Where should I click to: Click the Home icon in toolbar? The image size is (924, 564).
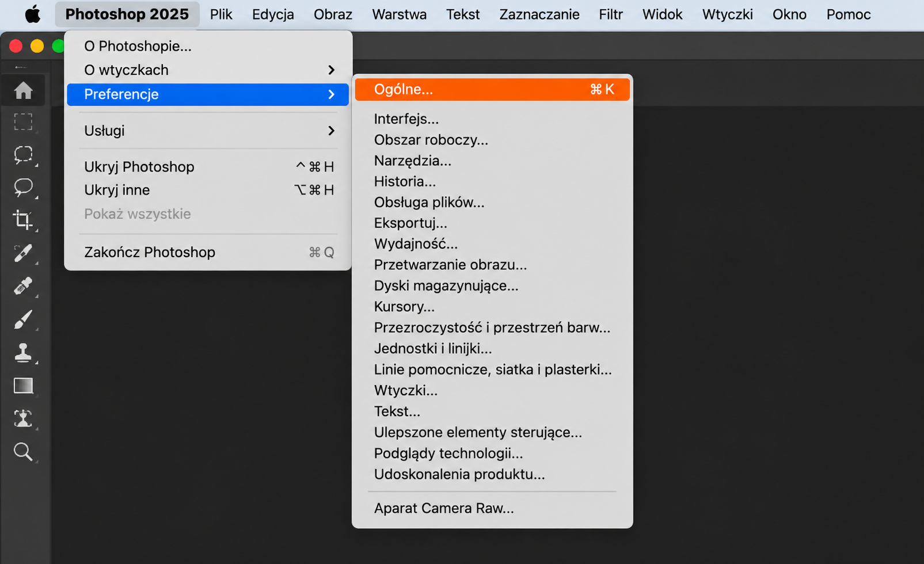23,90
